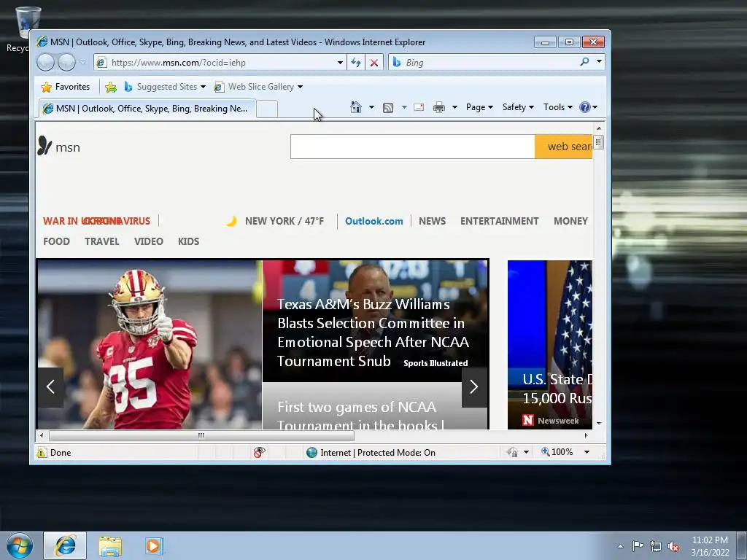Open the U.S. State Newsweek story card
Viewport: 747px width, 560px height.
550,345
